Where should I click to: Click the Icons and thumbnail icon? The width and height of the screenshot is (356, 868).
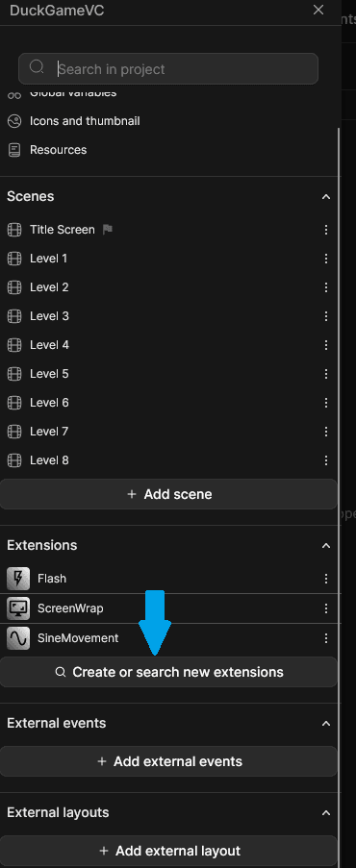pyautogui.click(x=14, y=121)
